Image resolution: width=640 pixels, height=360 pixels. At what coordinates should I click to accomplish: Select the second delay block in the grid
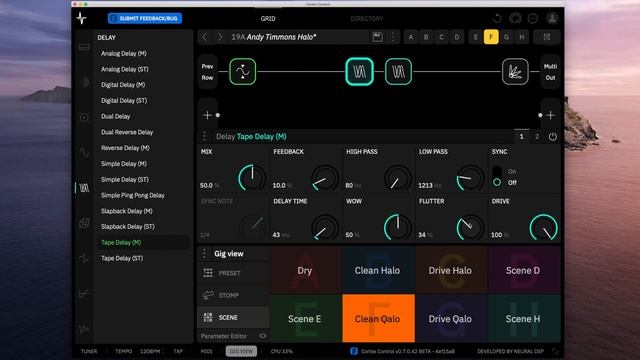pos(398,71)
